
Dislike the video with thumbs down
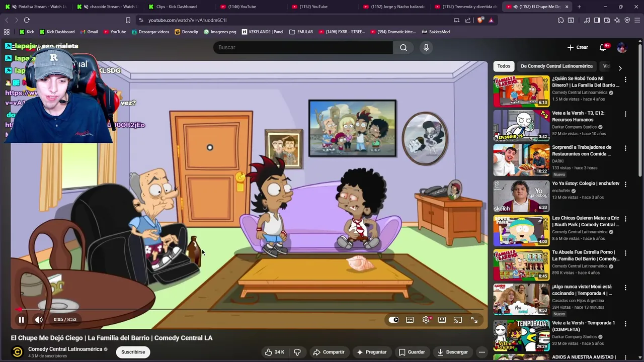click(297, 352)
